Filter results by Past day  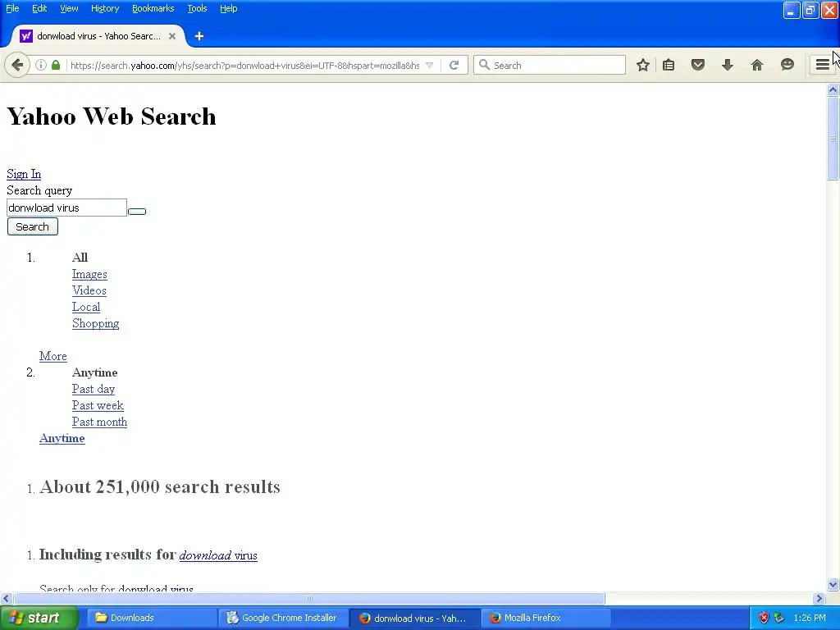coord(94,389)
